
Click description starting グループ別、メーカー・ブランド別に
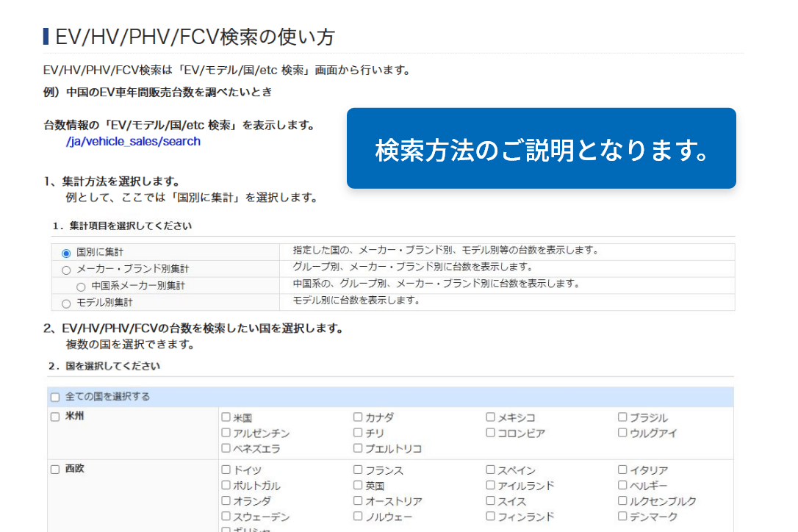(413, 267)
